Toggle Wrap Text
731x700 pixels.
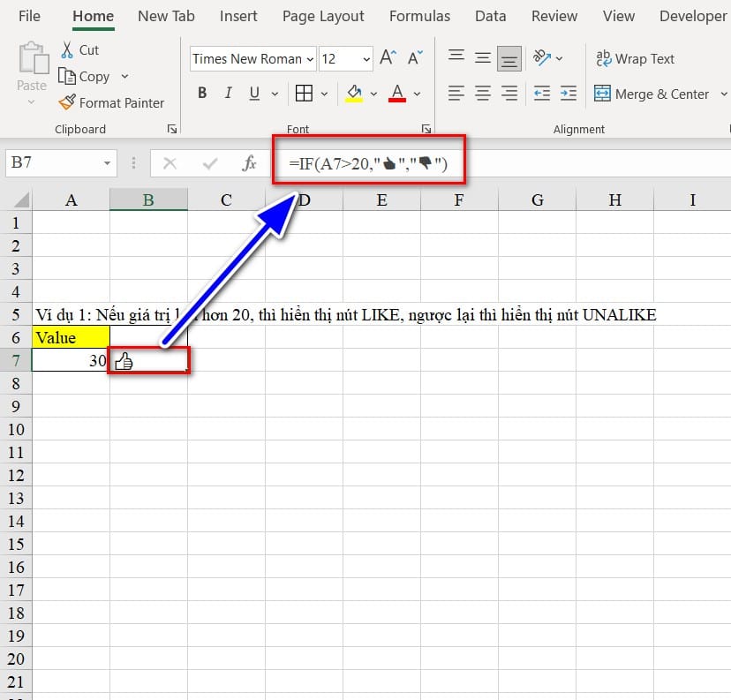coord(635,59)
